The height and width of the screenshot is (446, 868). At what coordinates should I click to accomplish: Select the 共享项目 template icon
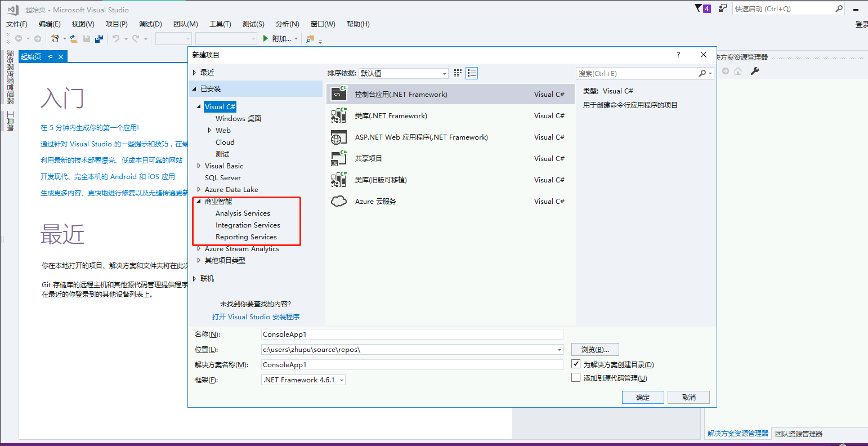(338, 158)
